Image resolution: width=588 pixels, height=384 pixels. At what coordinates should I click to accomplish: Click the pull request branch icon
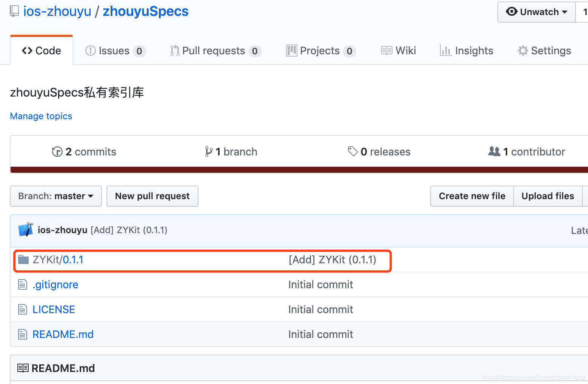(174, 51)
